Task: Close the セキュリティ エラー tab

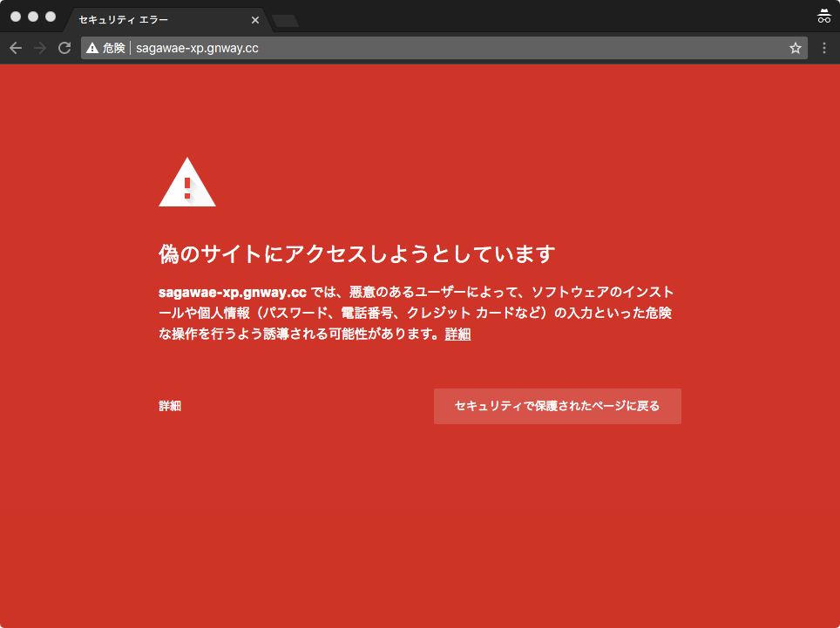Action: pos(255,20)
